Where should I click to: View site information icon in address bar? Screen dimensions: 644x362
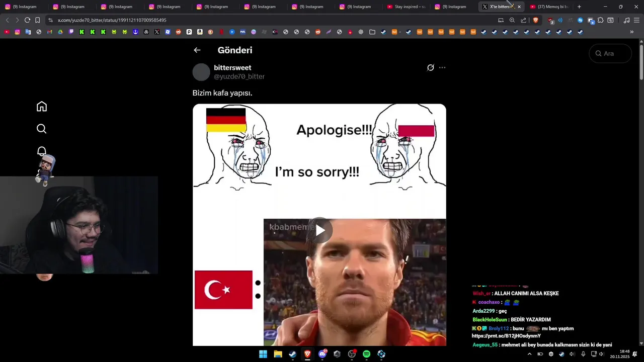click(50, 20)
